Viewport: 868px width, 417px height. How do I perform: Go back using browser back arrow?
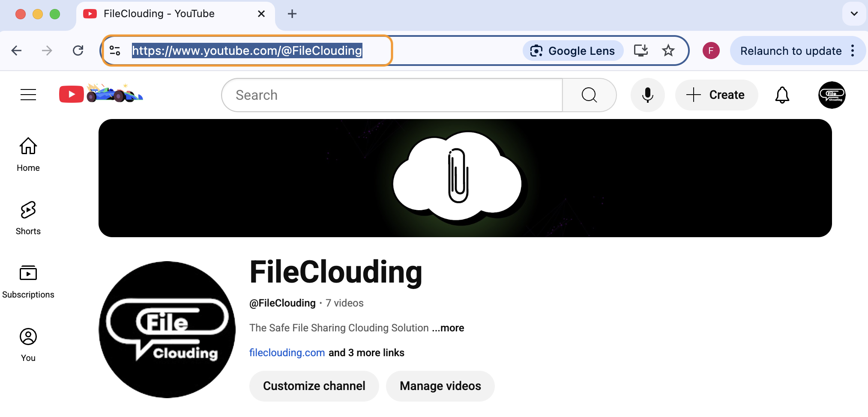click(16, 51)
